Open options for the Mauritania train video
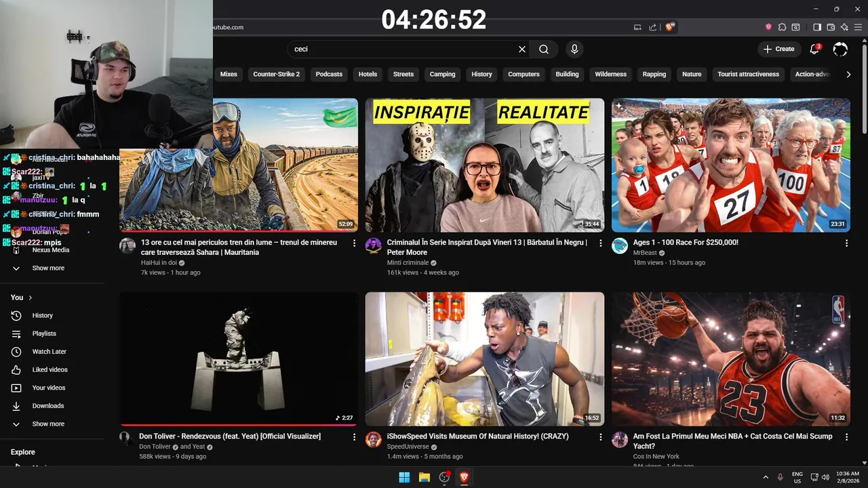The height and width of the screenshot is (488, 868). 354,243
